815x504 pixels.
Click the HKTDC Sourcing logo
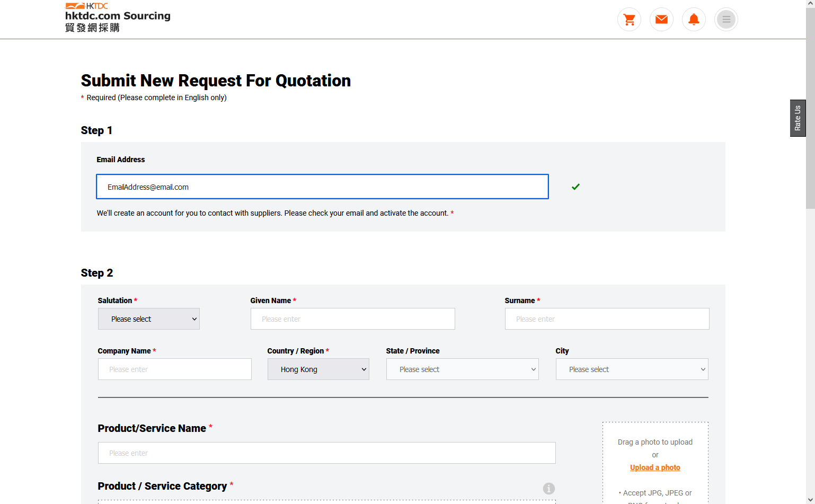click(118, 17)
